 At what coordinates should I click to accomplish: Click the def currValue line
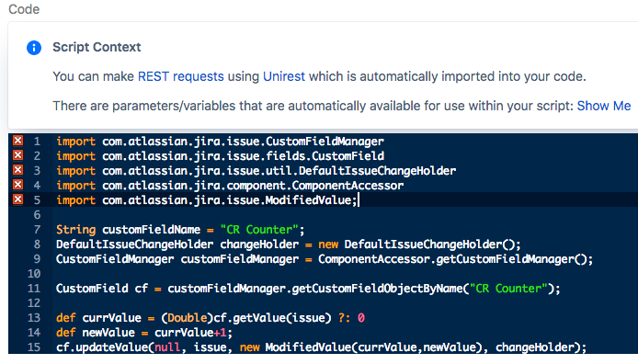pyautogui.click(x=211, y=318)
